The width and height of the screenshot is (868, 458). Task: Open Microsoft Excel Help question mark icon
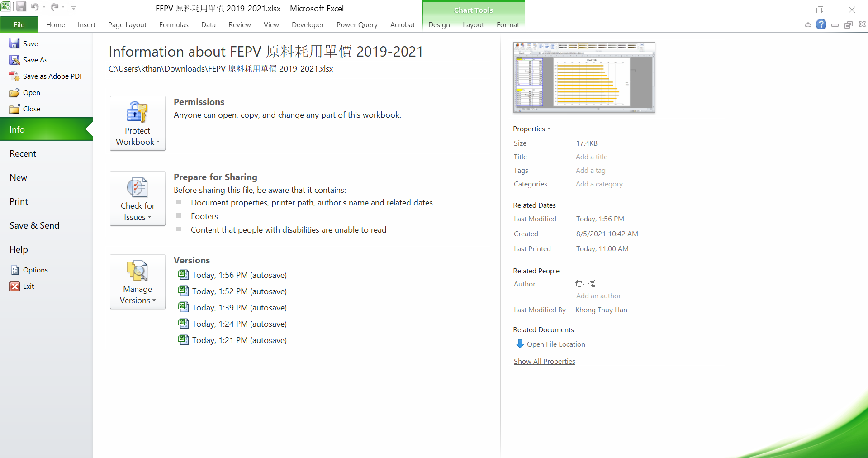click(x=821, y=24)
